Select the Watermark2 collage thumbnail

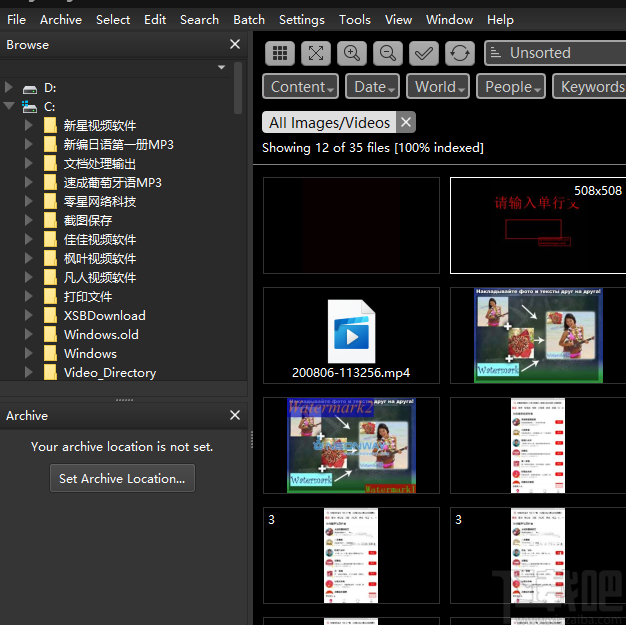click(351, 445)
